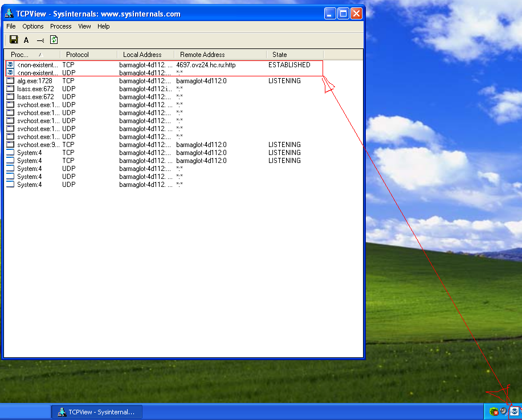Screen dimensions: 522x420
Task: Click remote address 4697.ovz24.hc.ru:http
Action: [206, 65]
